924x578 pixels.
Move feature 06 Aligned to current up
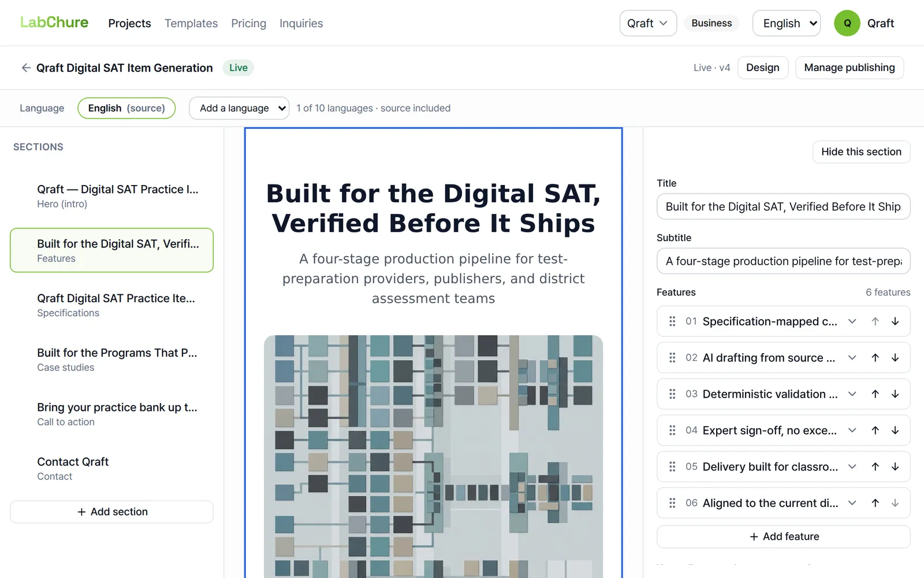click(875, 503)
